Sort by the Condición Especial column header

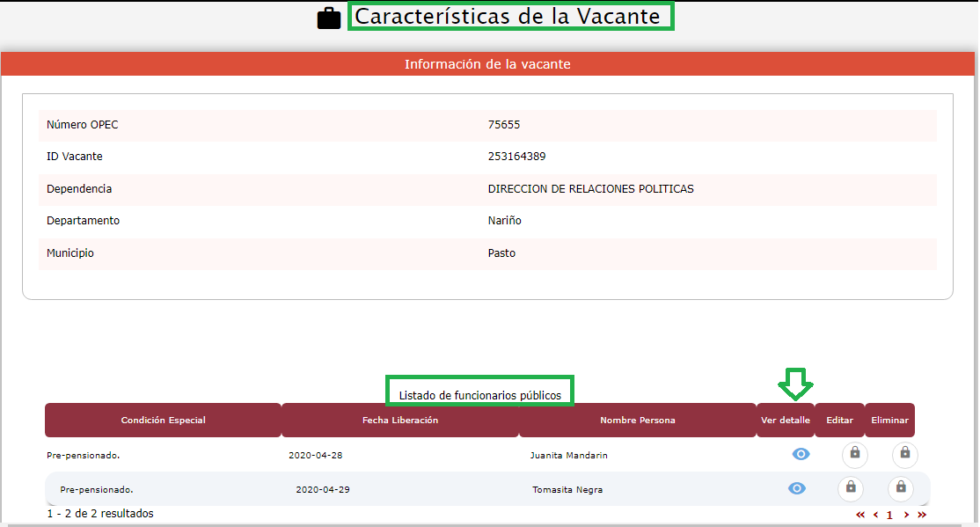pos(163,421)
